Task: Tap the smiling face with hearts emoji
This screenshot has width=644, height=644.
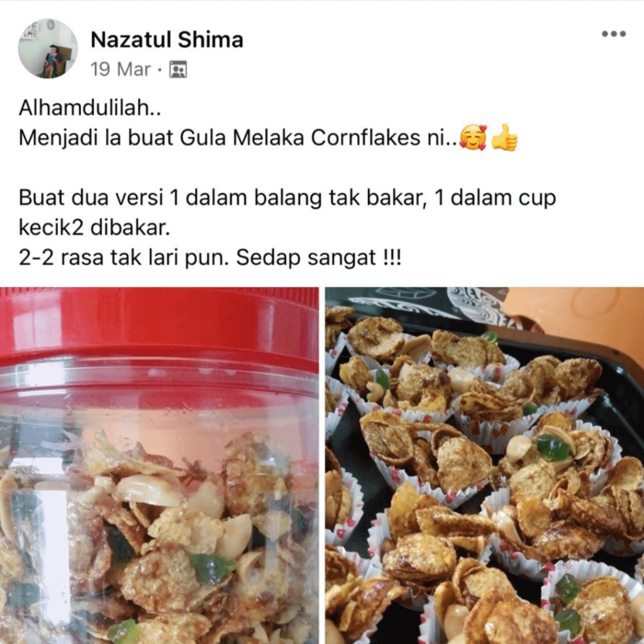Action: pos(474,137)
